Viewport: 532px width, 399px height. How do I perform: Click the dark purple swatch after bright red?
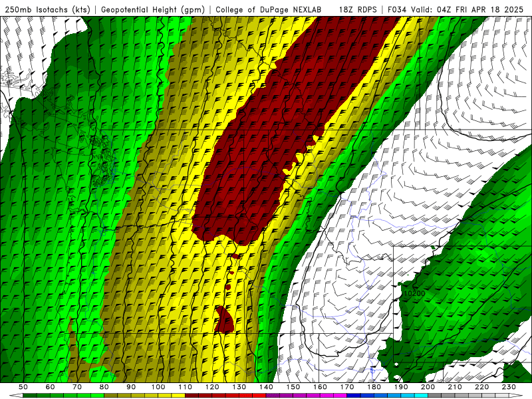pos(273,396)
